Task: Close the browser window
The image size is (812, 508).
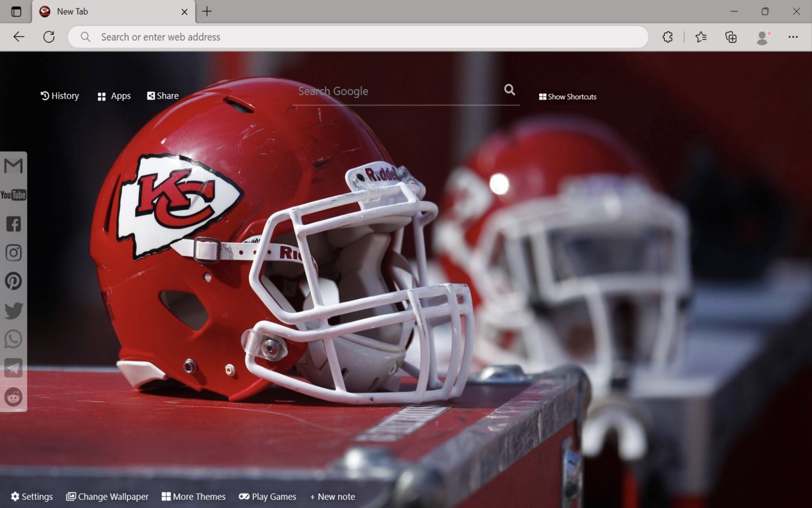Action: (x=796, y=11)
